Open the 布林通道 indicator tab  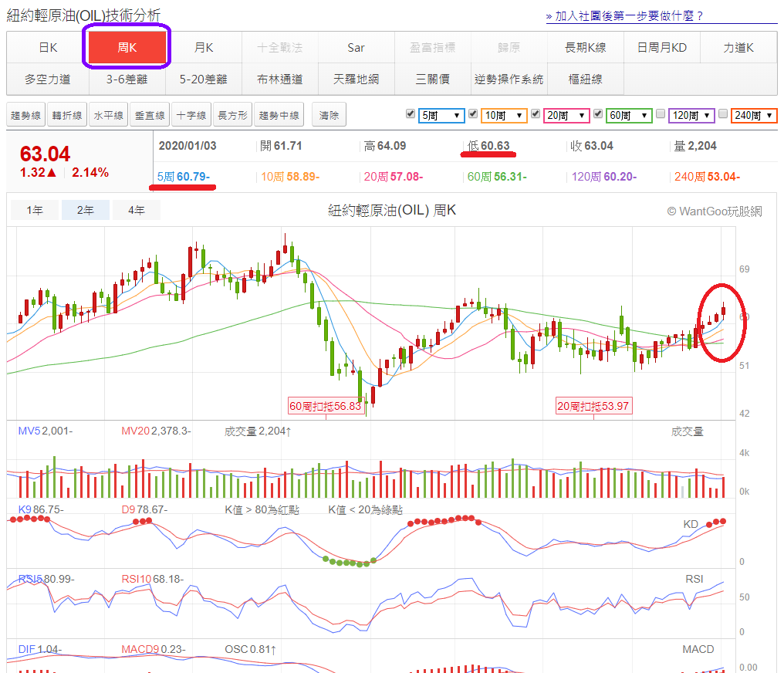pos(279,79)
